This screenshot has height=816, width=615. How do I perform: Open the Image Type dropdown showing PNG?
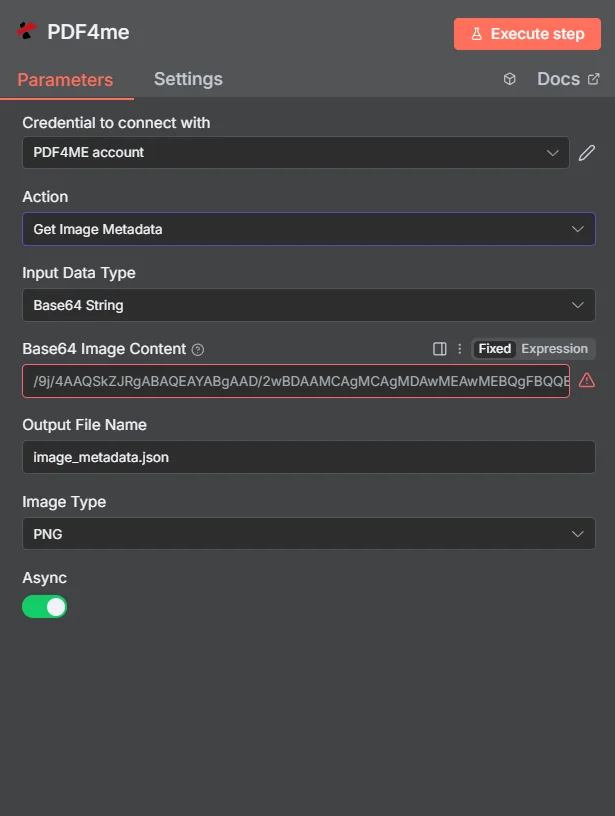tap(309, 533)
